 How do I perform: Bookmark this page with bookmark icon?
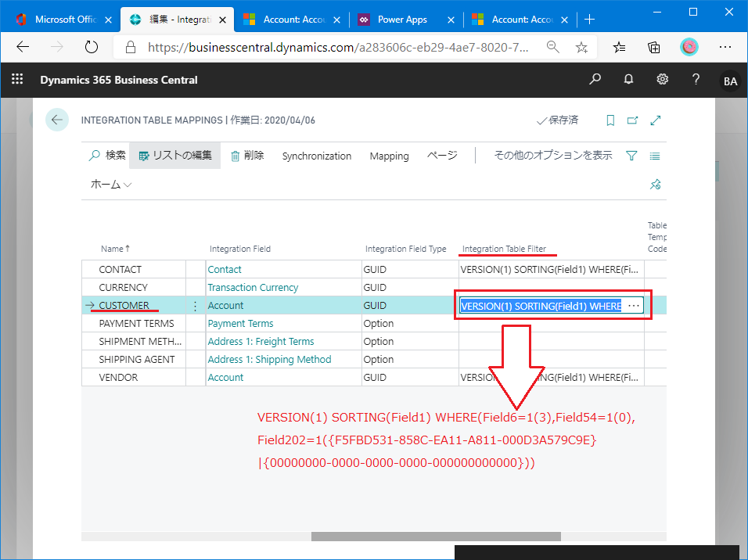(x=610, y=120)
